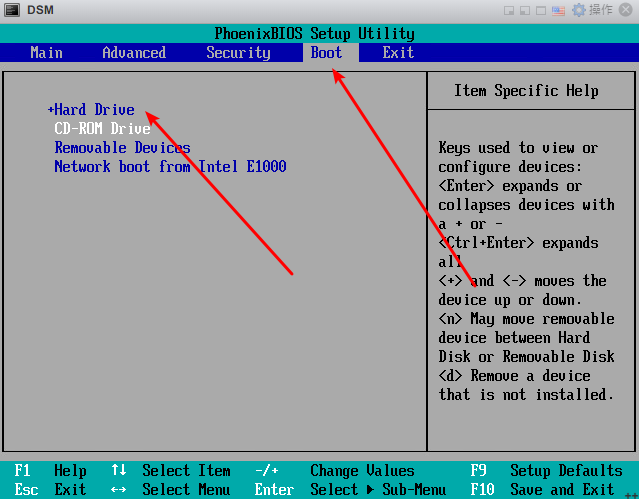Select Network boot from Intel E1000
The image size is (639, 499).
[x=170, y=166]
